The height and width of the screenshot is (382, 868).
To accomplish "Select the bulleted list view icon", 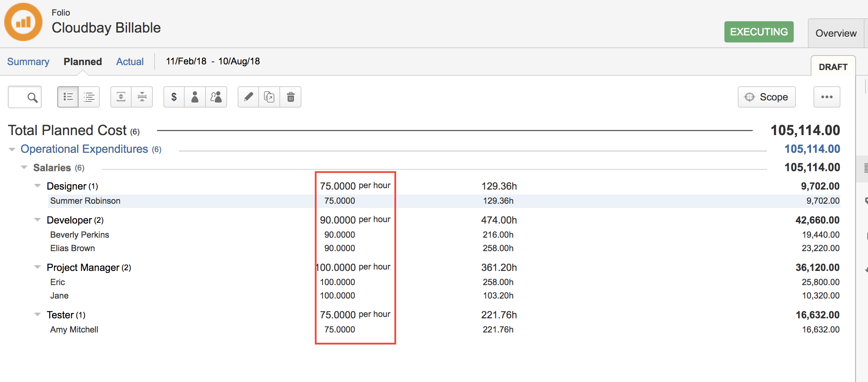I will 68,97.
